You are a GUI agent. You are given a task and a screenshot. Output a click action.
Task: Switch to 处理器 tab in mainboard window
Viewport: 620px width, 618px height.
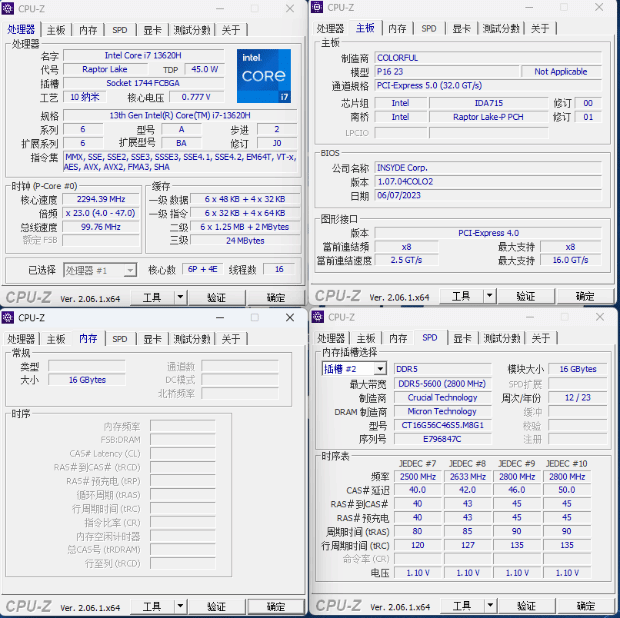(330, 28)
